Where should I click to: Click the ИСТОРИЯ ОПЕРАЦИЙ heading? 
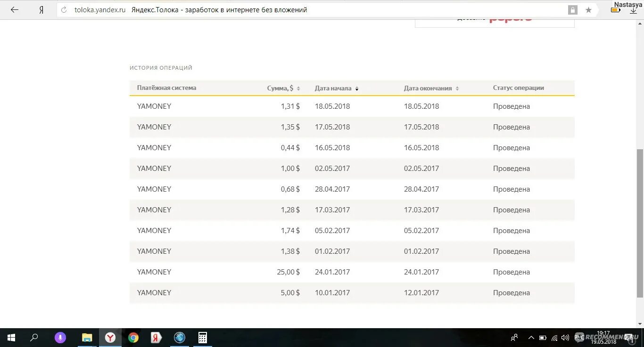point(161,68)
